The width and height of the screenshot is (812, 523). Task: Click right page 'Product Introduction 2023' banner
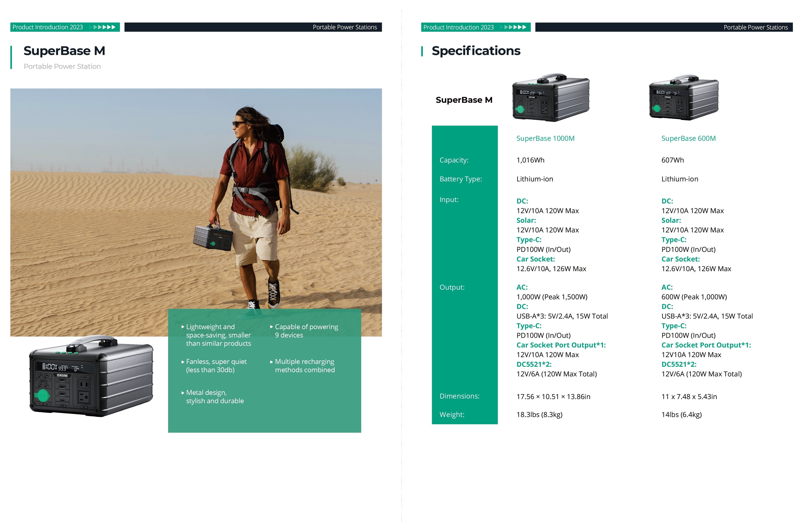(476, 27)
